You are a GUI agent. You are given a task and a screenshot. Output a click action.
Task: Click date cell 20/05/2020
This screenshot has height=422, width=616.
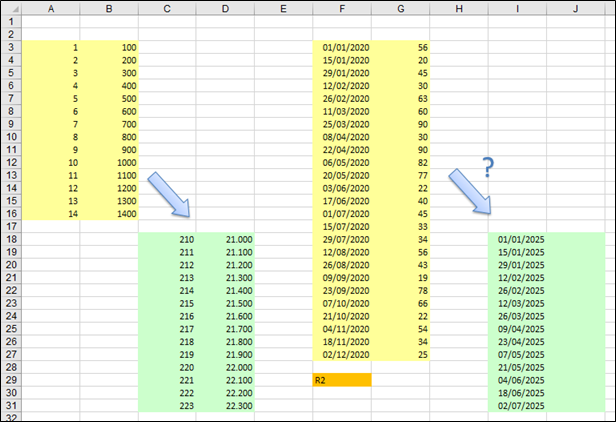pos(342,175)
